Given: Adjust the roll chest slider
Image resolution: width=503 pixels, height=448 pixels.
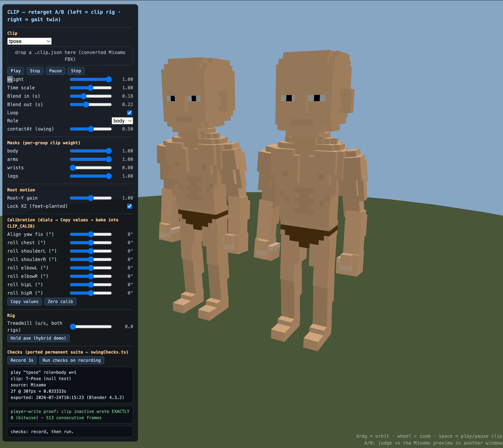Looking at the screenshot, I should pyautogui.click(x=91, y=243).
